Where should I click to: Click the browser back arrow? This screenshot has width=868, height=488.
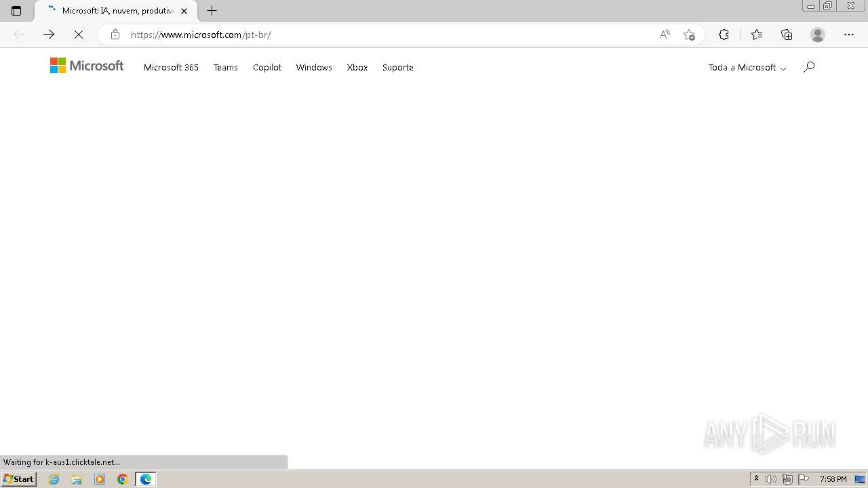19,35
